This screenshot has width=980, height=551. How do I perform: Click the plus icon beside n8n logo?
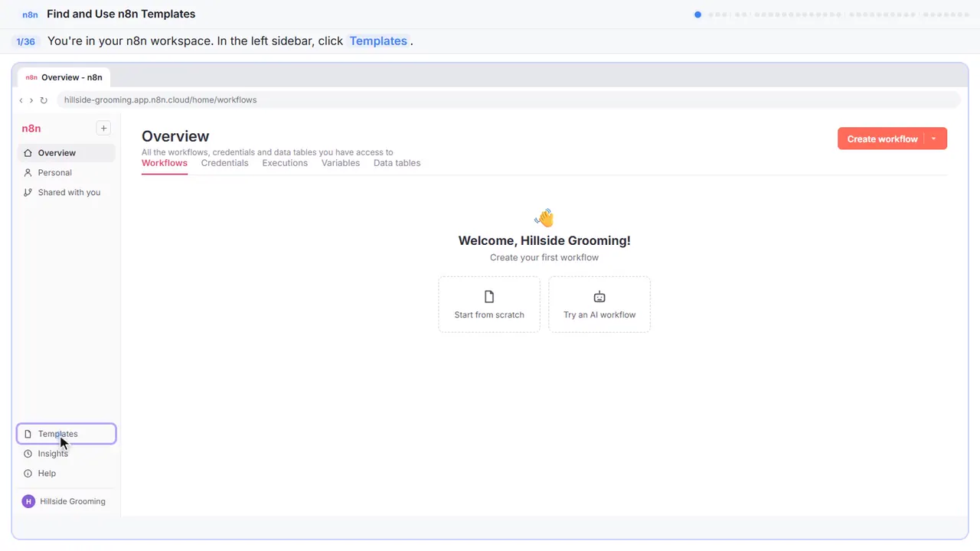click(x=103, y=129)
